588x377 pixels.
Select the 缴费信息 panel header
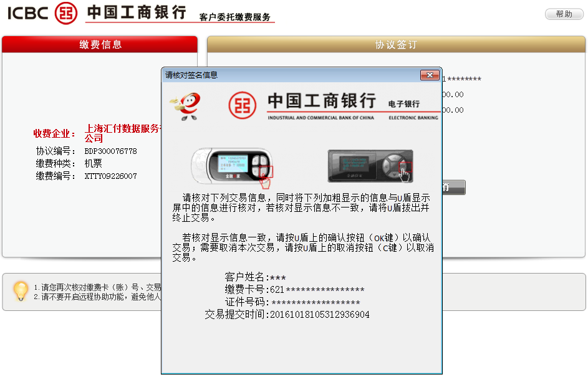click(100, 44)
